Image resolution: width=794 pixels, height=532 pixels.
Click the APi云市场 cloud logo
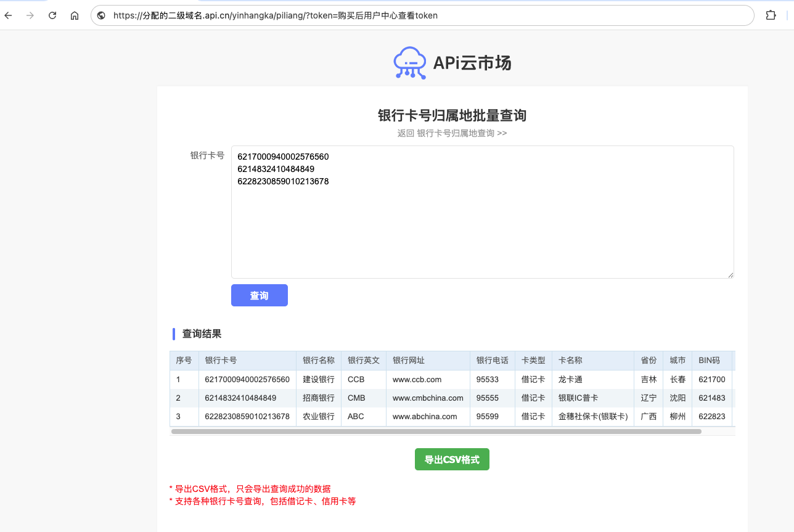(410, 63)
